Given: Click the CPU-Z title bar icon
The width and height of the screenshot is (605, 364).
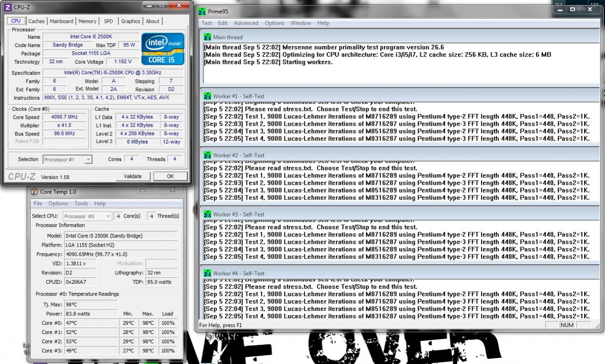Looking at the screenshot, I should (x=7, y=7).
